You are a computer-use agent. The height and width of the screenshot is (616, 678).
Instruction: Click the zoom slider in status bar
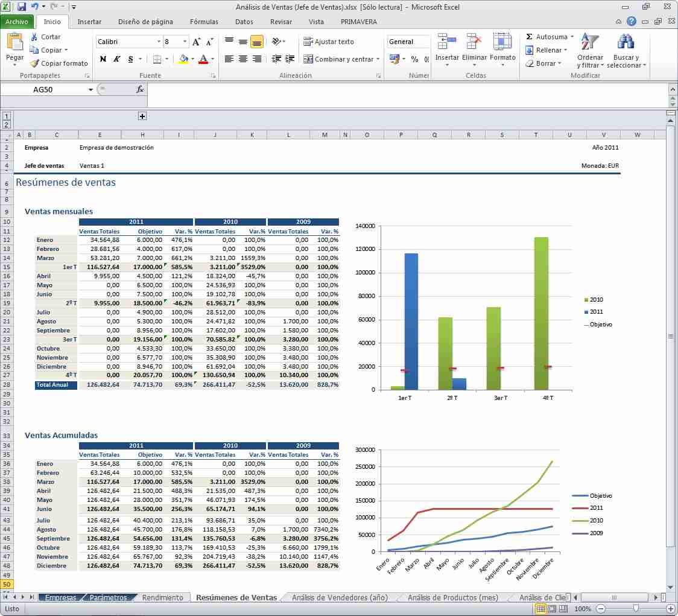tap(635, 609)
